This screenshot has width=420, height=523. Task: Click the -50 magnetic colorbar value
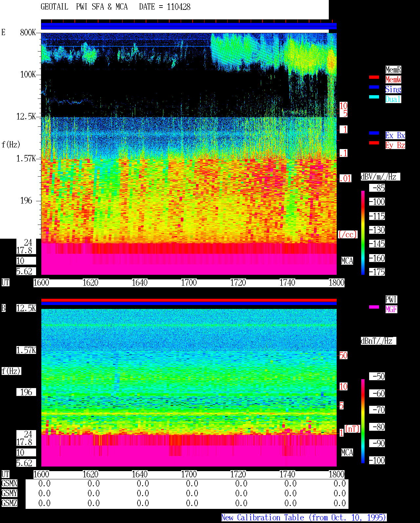click(x=377, y=376)
